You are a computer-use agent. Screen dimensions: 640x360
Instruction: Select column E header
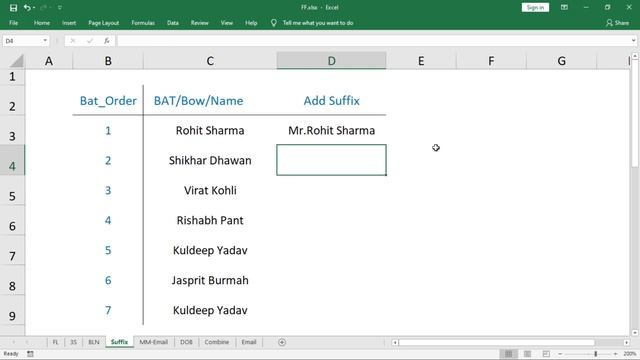(421, 61)
